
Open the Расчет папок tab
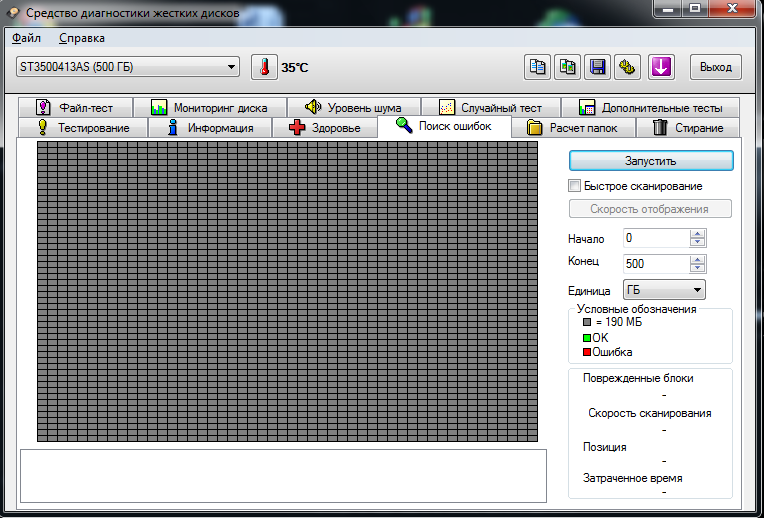573,128
